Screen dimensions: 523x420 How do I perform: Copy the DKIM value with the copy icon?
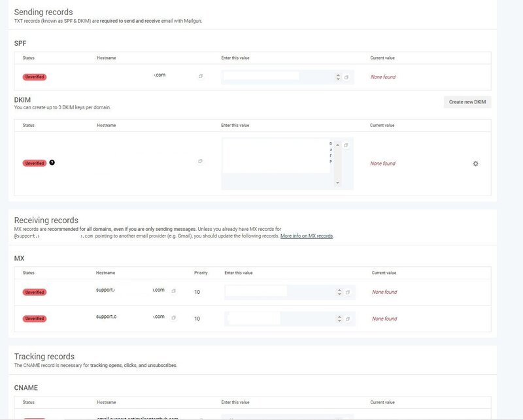point(346,145)
